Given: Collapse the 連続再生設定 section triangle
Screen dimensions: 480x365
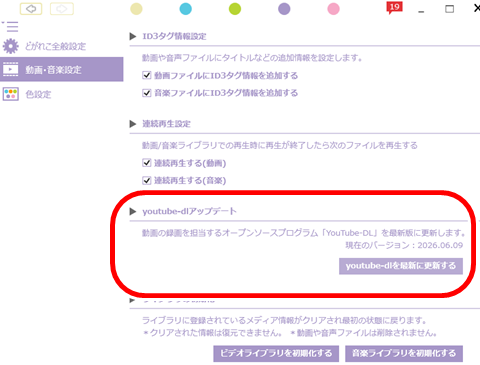Looking at the screenshot, I should (x=133, y=124).
